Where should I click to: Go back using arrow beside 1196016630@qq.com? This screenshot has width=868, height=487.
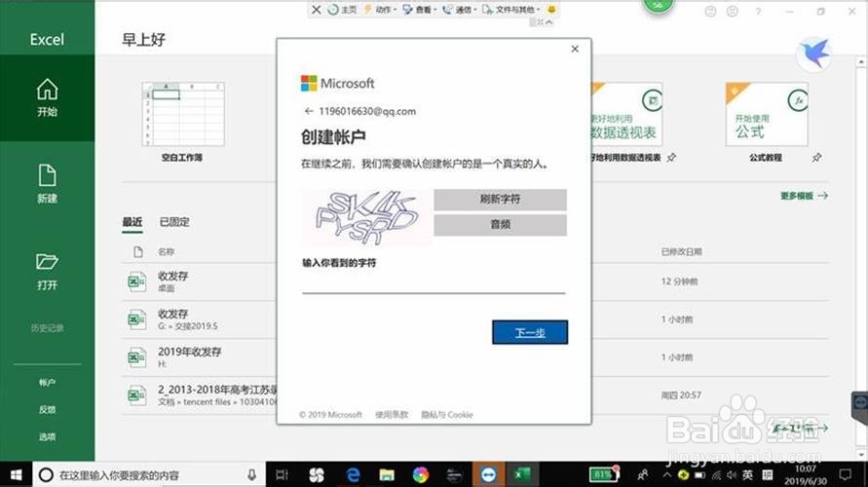(x=309, y=111)
